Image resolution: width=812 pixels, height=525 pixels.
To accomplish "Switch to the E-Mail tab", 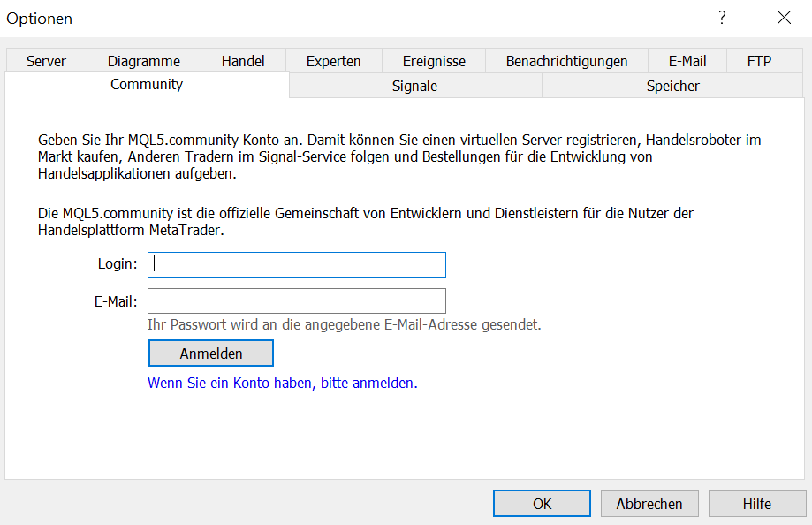I will [687, 61].
